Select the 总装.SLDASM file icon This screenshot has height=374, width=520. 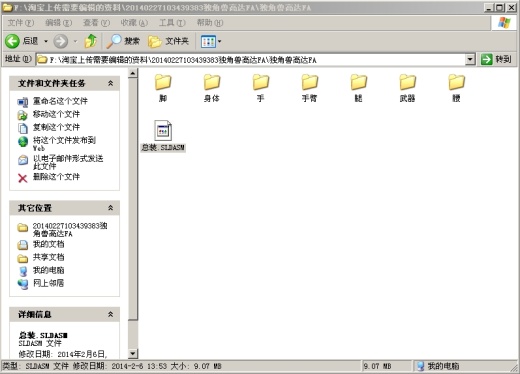(x=163, y=130)
